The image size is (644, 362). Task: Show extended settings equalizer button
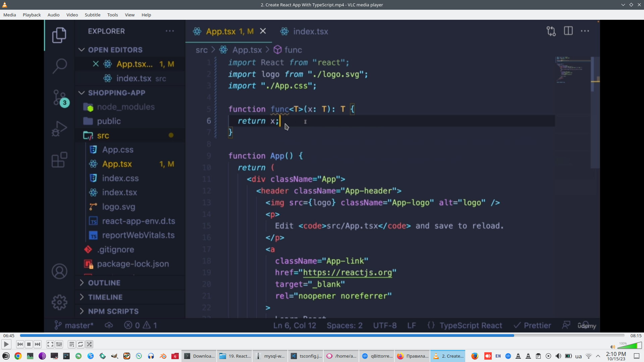[x=59, y=344]
